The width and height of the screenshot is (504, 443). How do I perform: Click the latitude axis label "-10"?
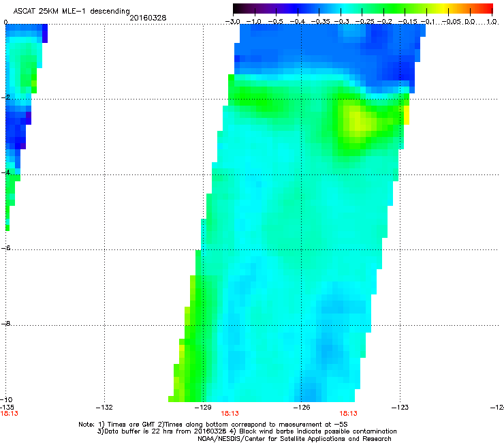[6, 399]
